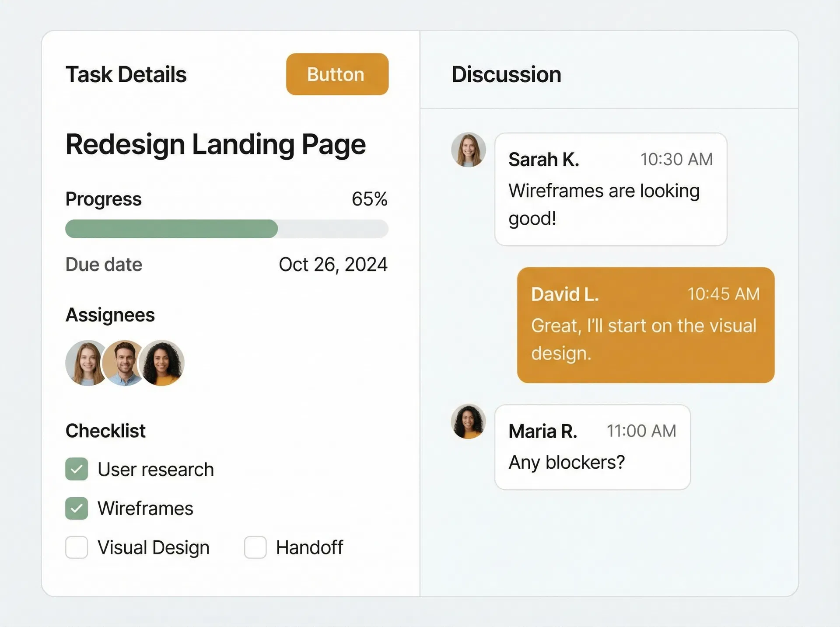Screen dimensions: 840x627
Task: Uncheck the Wireframes checkbox
Action: 76,509
